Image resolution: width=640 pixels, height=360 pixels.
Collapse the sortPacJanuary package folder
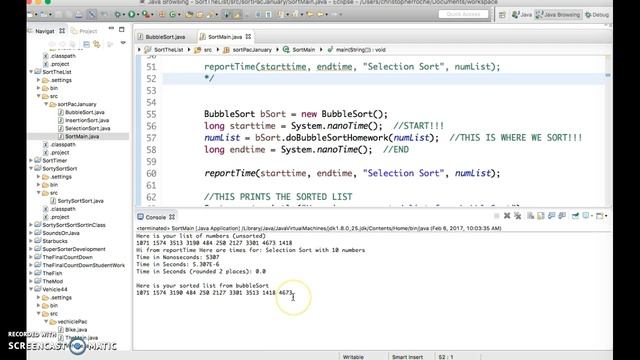[46, 104]
